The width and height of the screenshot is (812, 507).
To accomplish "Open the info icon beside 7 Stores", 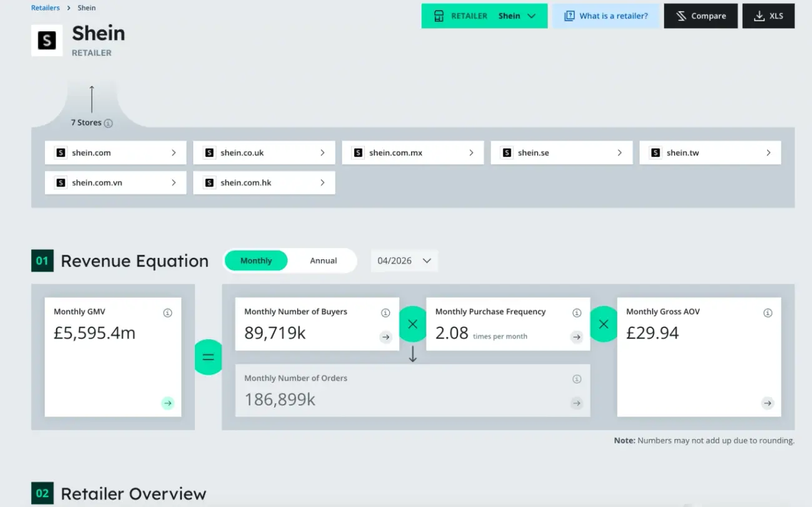I will [108, 123].
